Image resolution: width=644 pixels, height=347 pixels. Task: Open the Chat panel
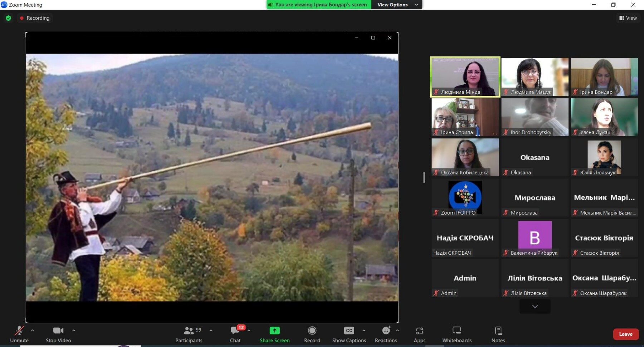click(x=235, y=334)
